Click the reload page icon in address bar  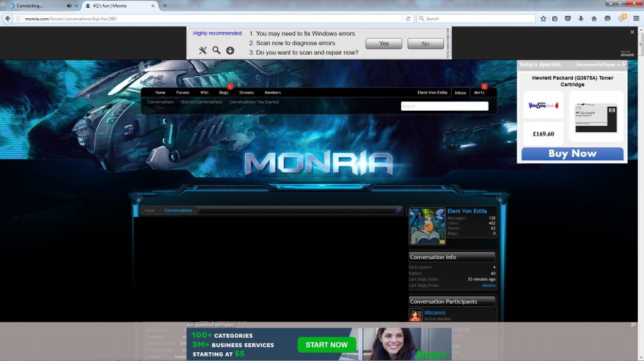point(408,19)
